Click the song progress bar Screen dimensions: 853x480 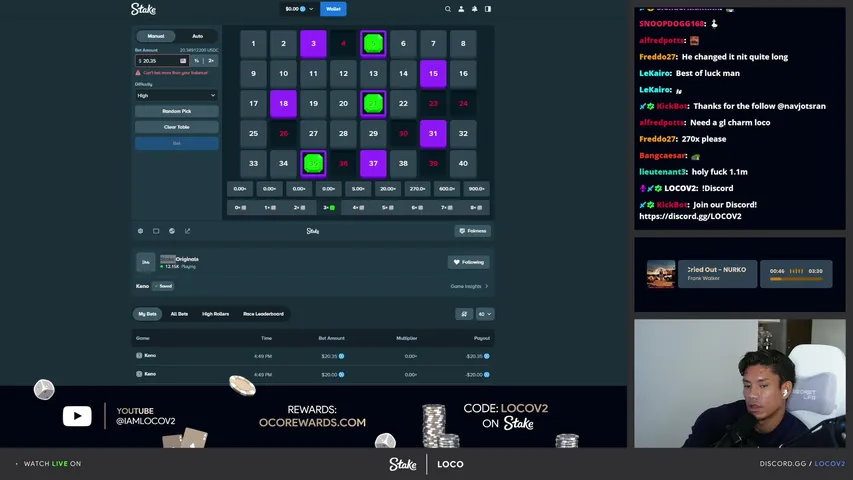point(796,279)
